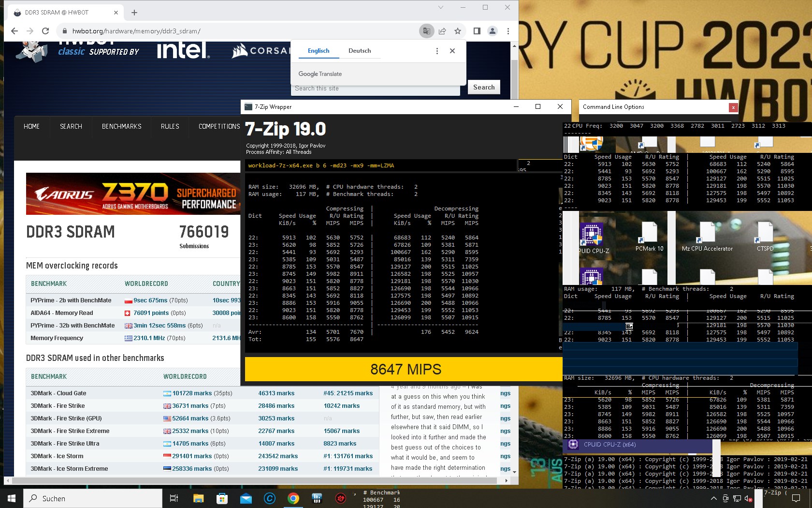Open Chrome three-dot menu
The image size is (812, 508).
tap(508, 31)
